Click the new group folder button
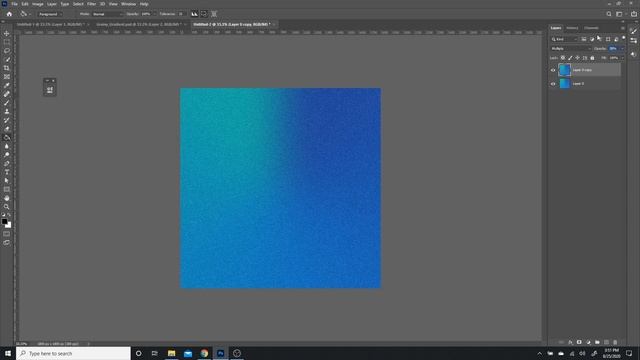The height and width of the screenshot is (360, 640). pos(598,342)
